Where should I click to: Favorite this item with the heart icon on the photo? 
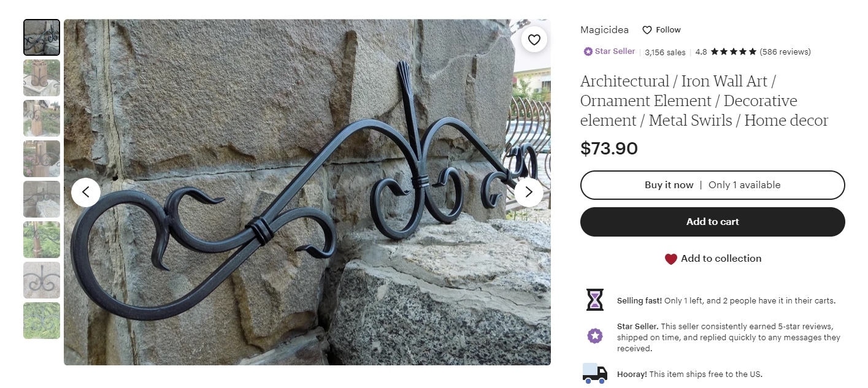coord(534,40)
